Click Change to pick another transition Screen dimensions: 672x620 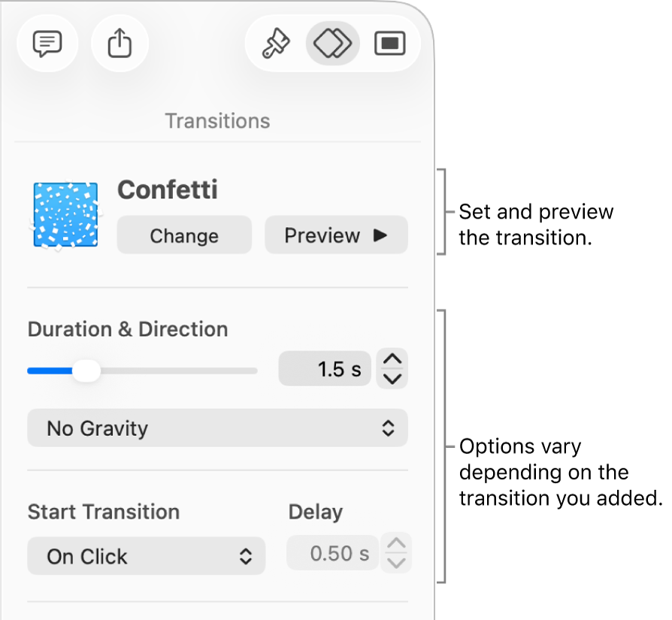coord(183,235)
